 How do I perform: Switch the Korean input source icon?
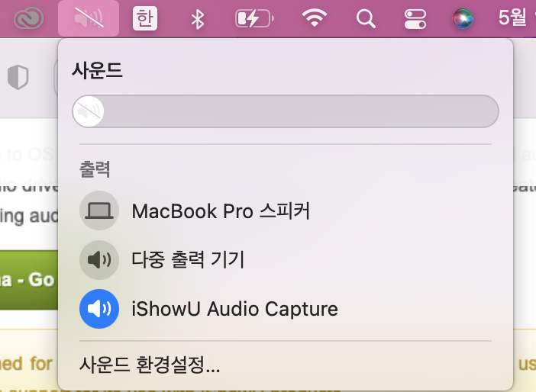click(145, 18)
